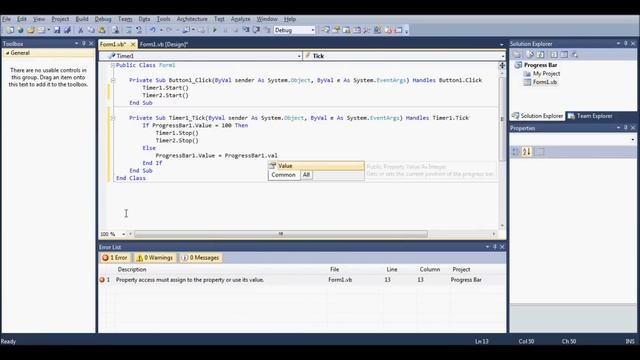The height and width of the screenshot is (360, 640).
Task: Pin the Toolbox panel
Action: tap(84, 43)
